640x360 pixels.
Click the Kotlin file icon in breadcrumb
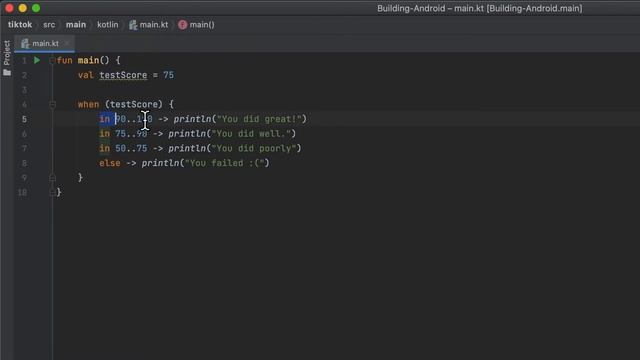pos(133,25)
